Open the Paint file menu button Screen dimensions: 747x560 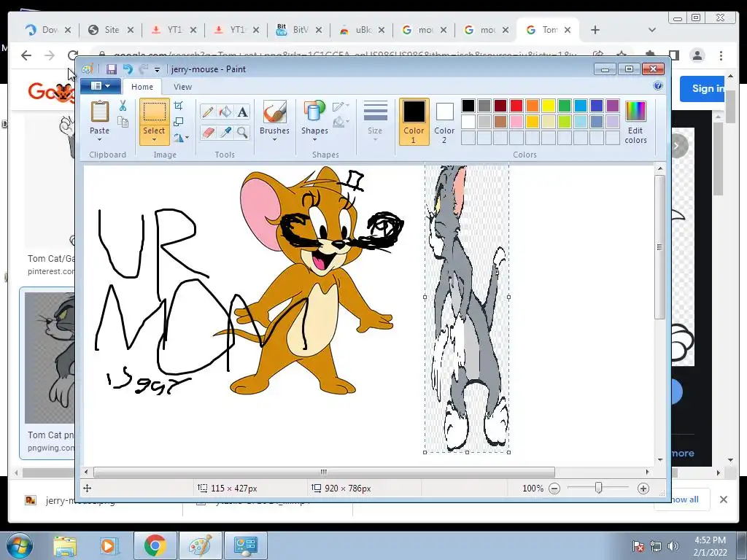(101, 86)
